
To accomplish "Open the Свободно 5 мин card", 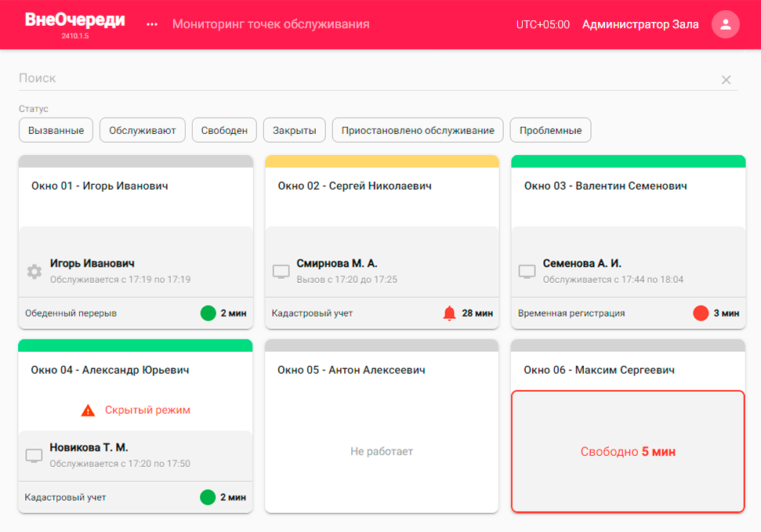I will pos(628,451).
